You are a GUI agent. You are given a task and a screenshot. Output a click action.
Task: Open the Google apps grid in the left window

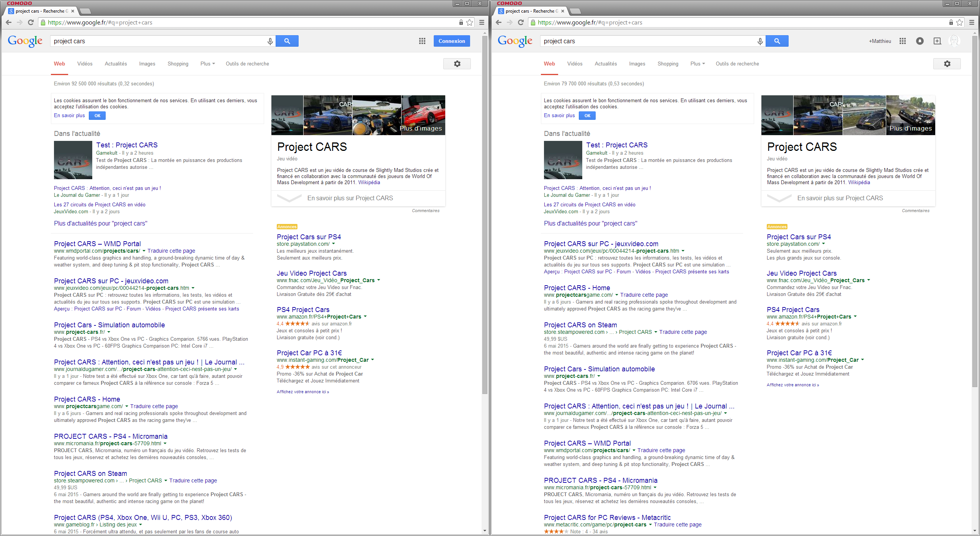point(422,41)
